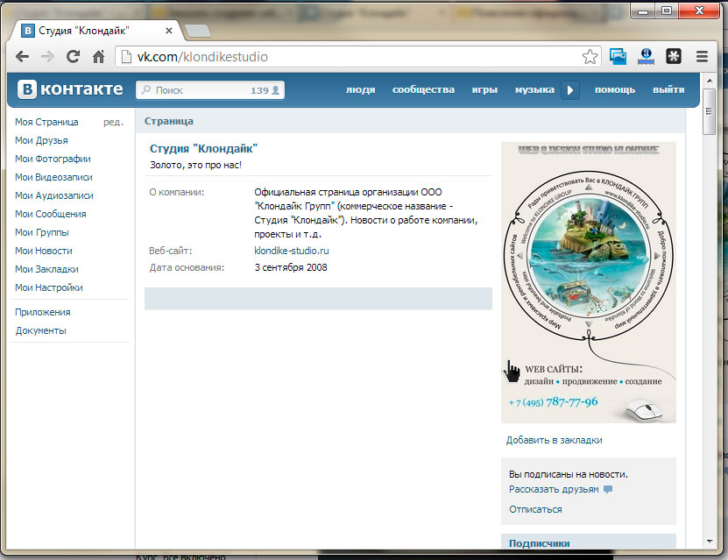Click the Золото, это про нас! status text
This screenshot has width=728, height=560.
(195, 166)
